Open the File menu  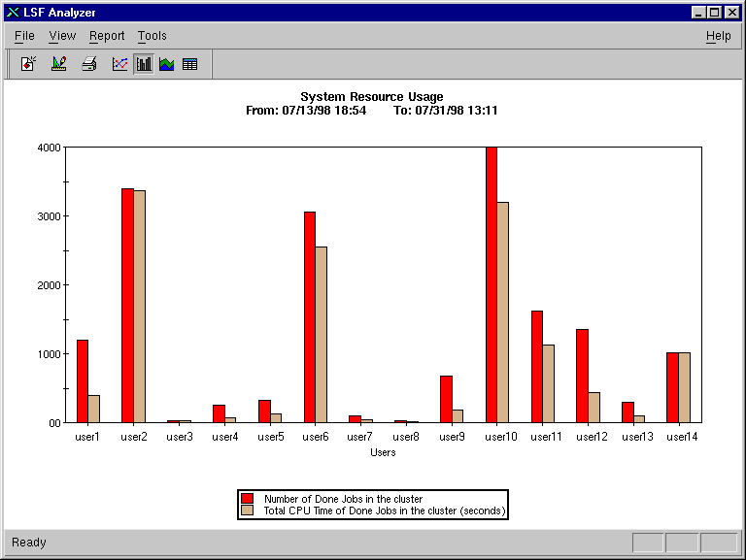[24, 36]
